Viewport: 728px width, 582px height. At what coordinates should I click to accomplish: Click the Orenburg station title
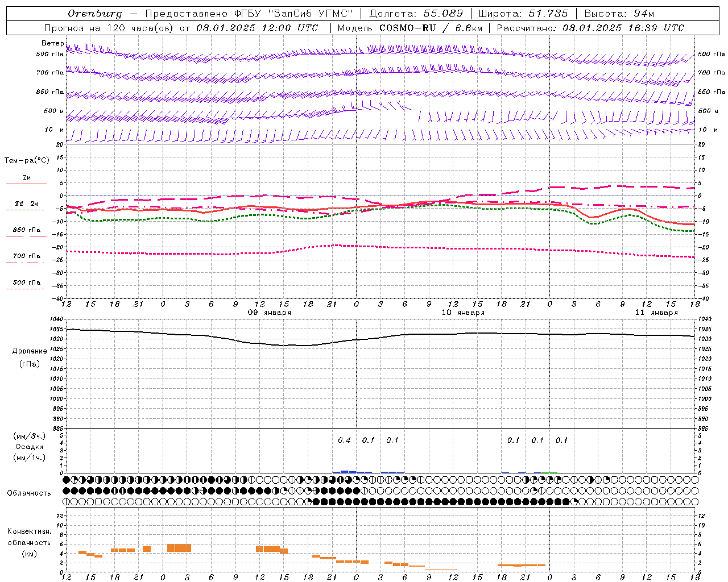[94, 14]
